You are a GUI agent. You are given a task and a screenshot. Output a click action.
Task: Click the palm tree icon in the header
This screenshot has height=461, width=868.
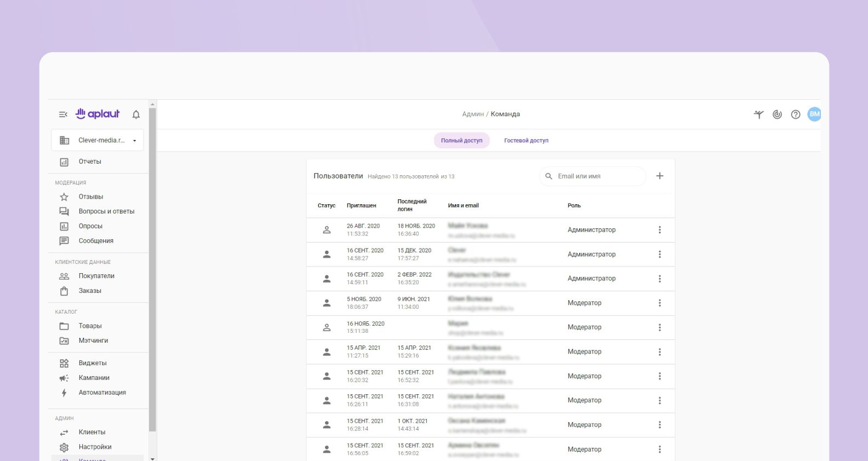[758, 114]
